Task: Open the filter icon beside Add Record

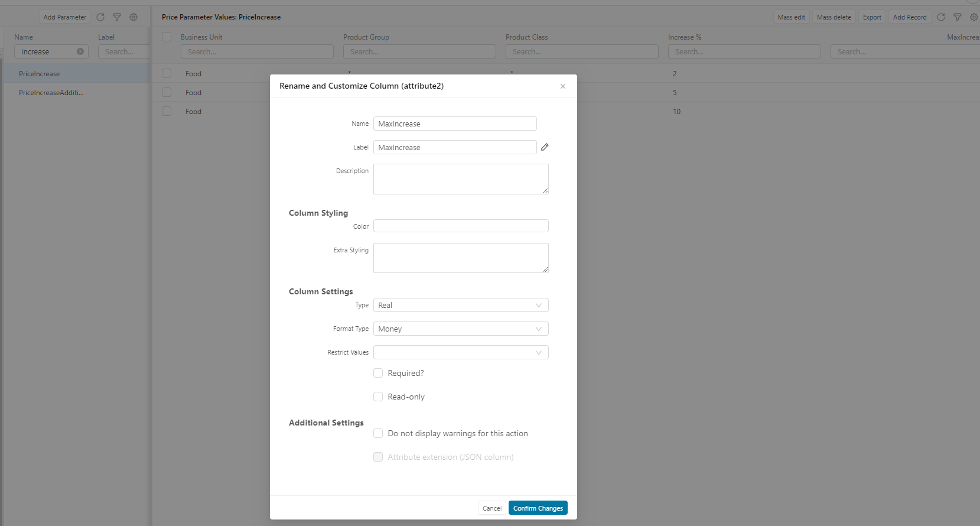Action: click(x=958, y=17)
